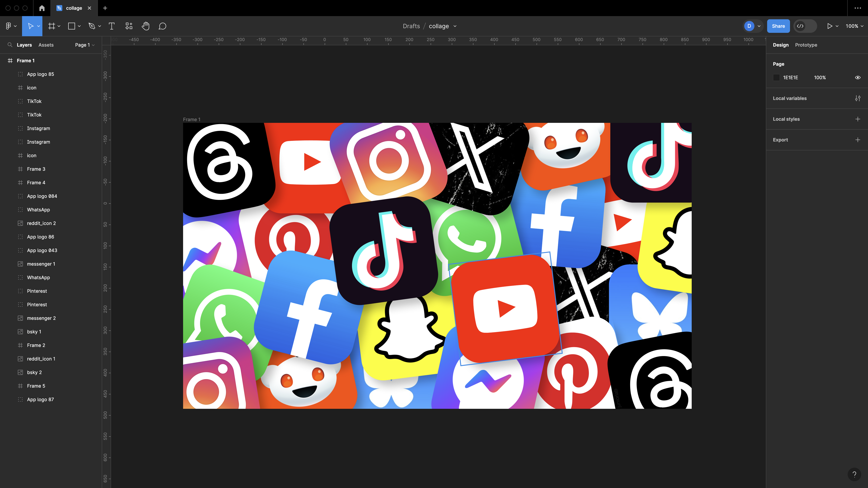Select the Hand tool

coord(146,26)
